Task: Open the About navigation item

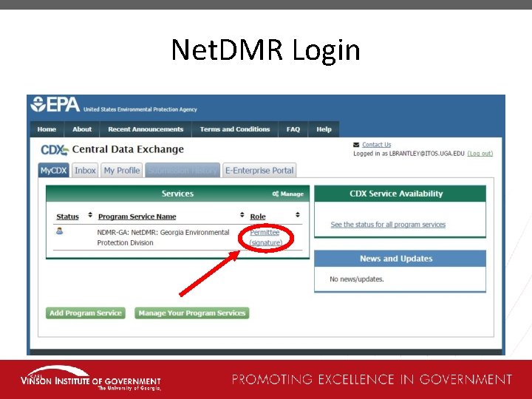Action: [x=82, y=129]
